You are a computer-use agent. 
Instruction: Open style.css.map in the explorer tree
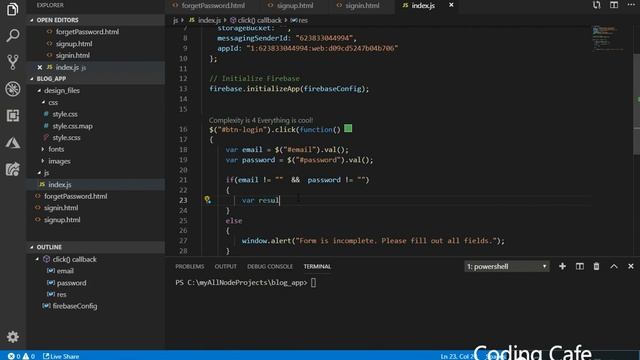click(x=72, y=126)
